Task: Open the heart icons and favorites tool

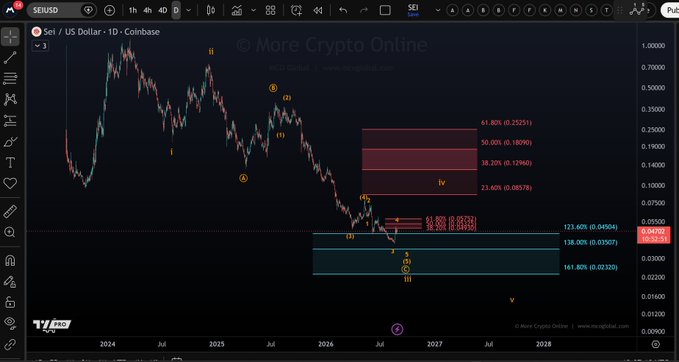Action: pos(10,184)
